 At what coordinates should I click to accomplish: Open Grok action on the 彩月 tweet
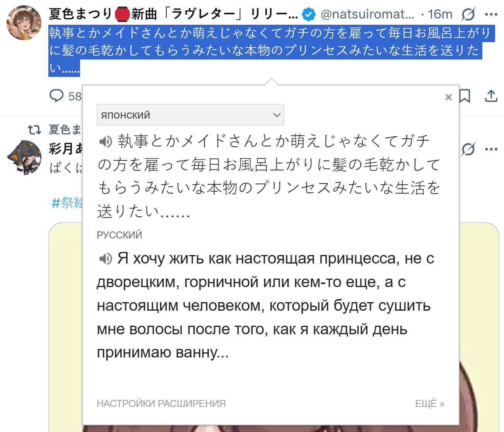(468, 149)
